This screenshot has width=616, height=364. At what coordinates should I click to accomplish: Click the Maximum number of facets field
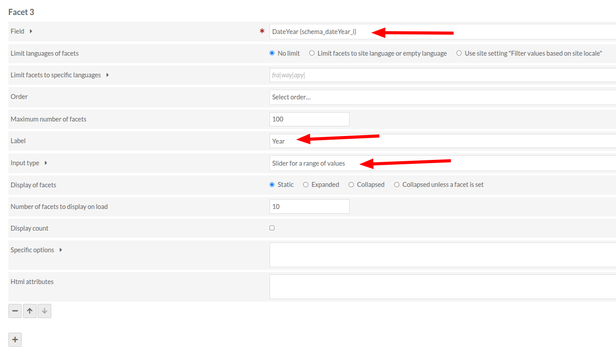click(309, 119)
